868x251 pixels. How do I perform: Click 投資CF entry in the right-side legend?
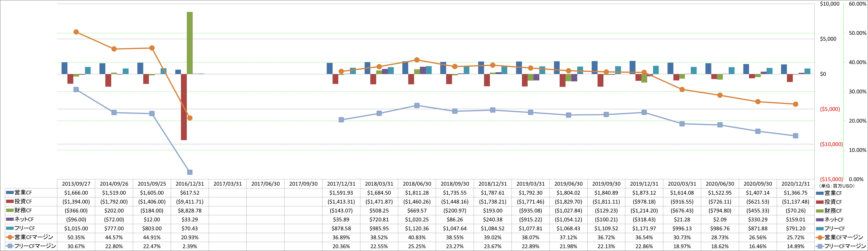(x=829, y=202)
